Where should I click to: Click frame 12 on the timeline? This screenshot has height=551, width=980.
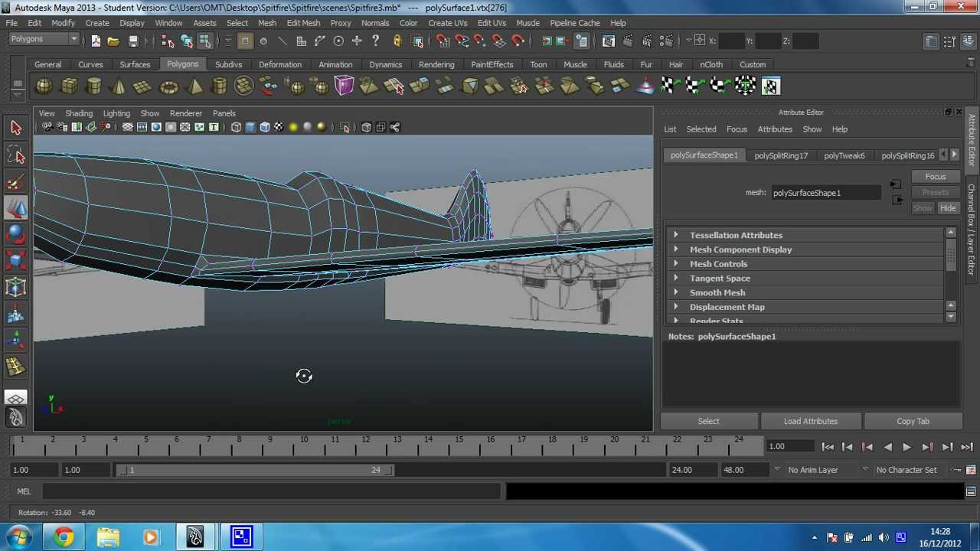click(366, 445)
